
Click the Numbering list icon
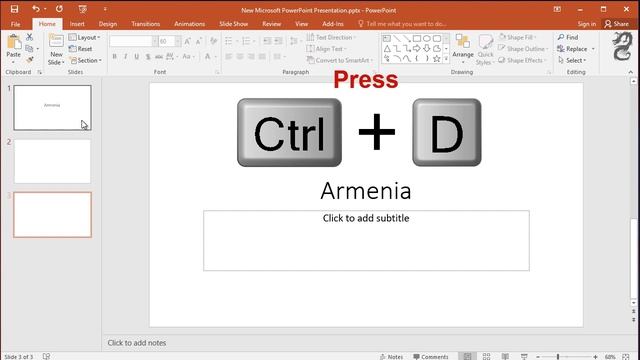point(246,41)
